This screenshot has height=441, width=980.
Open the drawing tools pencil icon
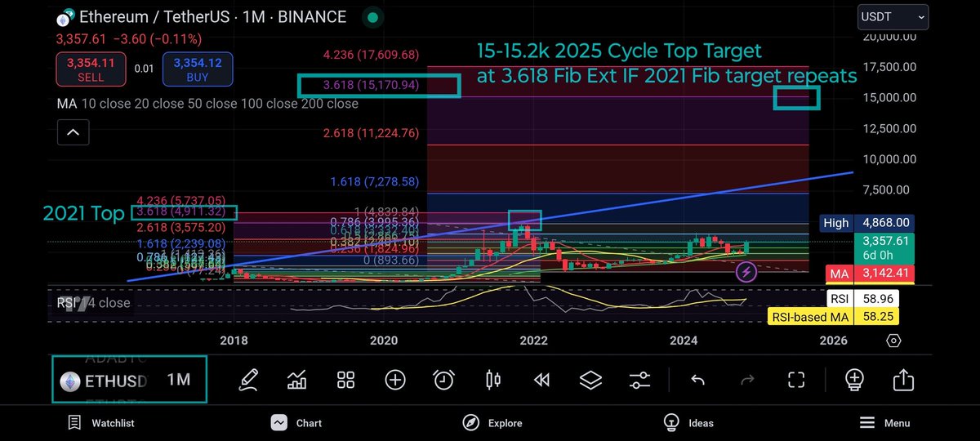[249, 380]
